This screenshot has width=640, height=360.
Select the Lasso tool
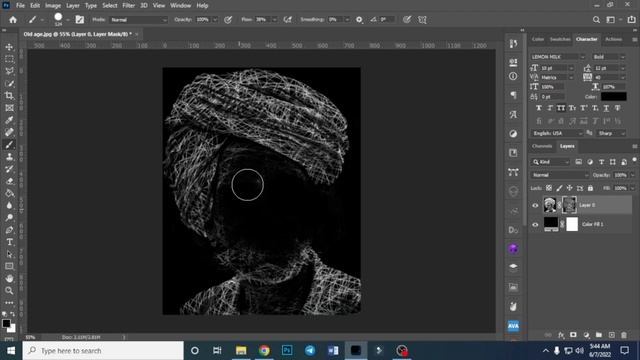[x=9, y=71]
